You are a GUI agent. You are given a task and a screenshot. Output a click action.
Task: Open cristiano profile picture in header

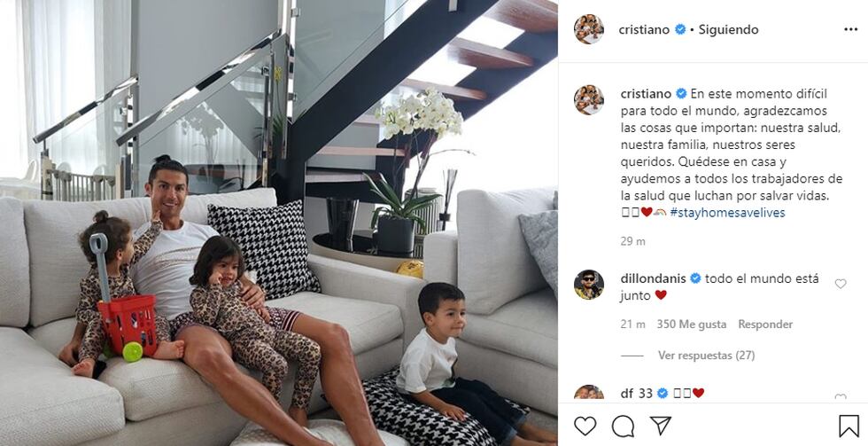[x=588, y=28]
